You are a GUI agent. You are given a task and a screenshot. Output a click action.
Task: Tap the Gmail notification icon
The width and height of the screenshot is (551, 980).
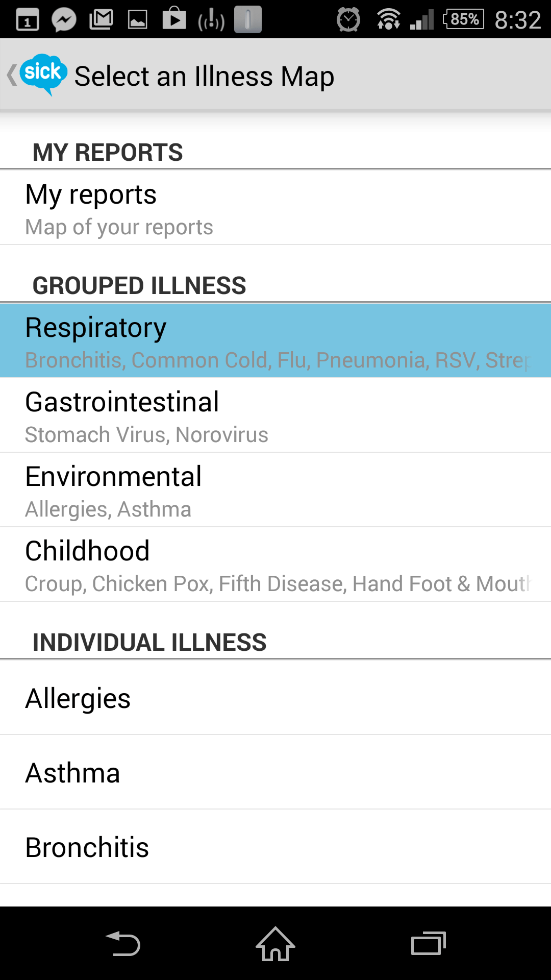(101, 20)
